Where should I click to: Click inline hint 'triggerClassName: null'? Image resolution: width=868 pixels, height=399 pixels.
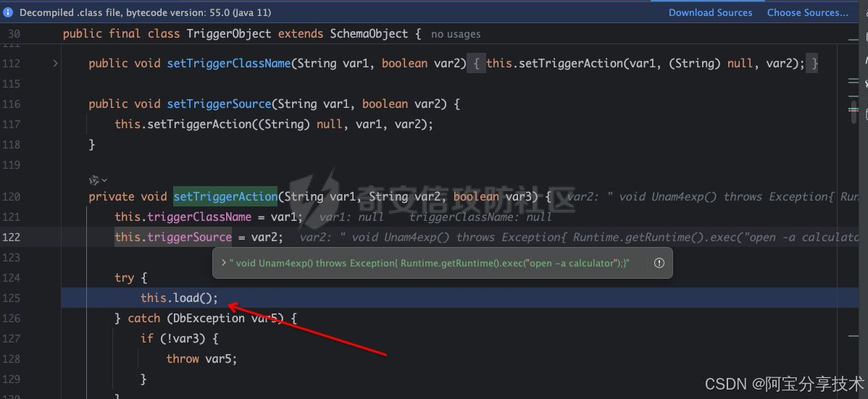click(480, 217)
